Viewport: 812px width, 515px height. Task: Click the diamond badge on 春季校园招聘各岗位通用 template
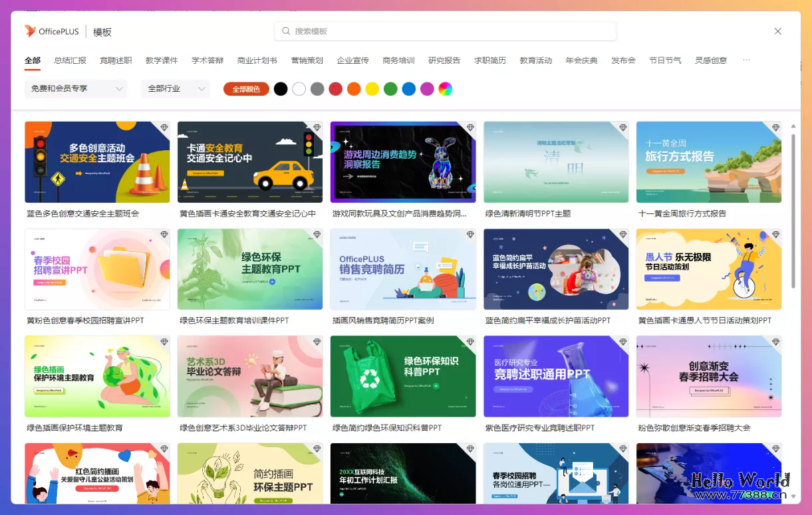622,449
